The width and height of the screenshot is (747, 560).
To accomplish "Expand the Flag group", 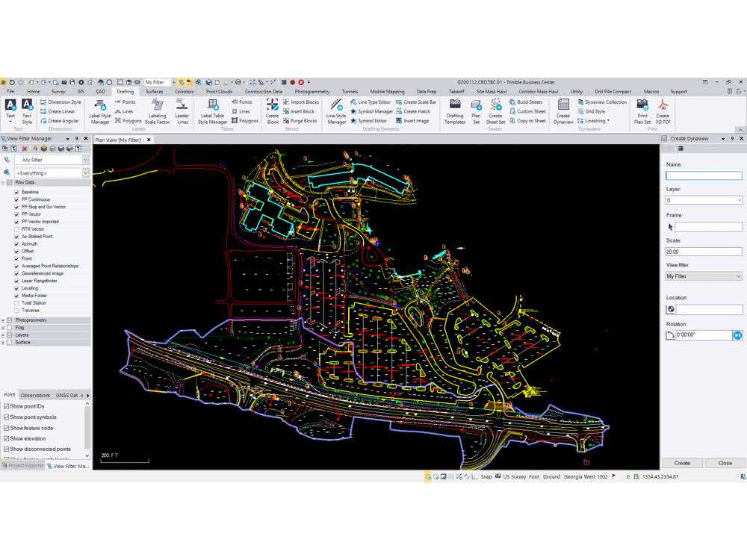I will point(3,328).
